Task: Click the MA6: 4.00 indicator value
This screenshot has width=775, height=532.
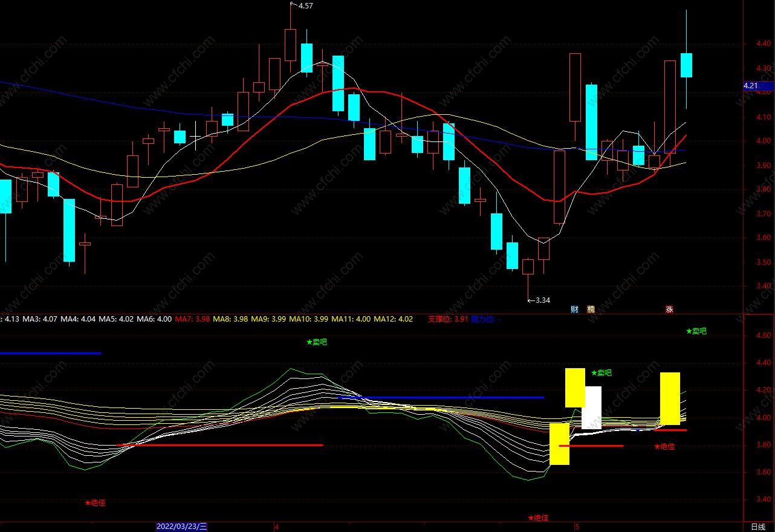Action: [154, 319]
